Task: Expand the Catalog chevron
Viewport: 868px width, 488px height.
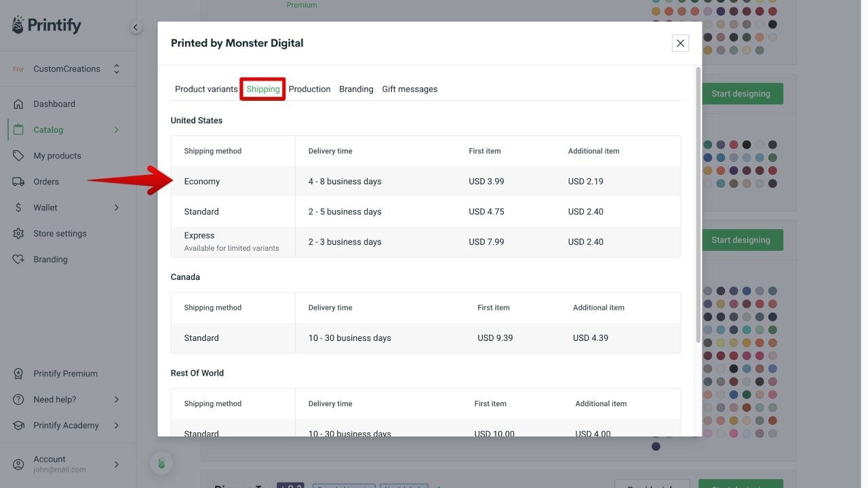Action: [117, 129]
